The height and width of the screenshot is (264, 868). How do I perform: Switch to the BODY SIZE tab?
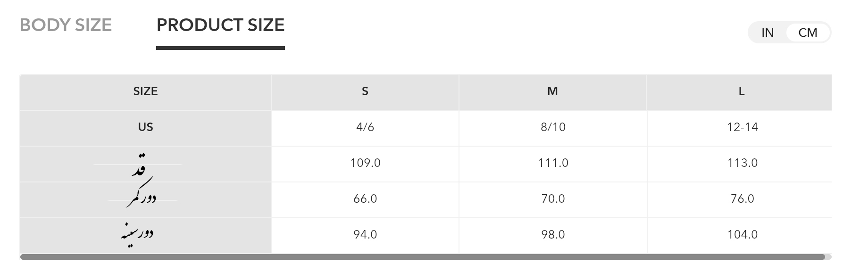(x=66, y=25)
